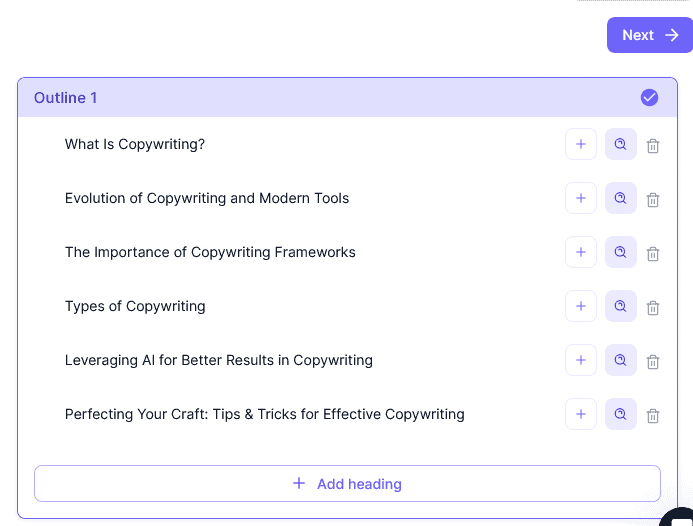Click magnifier icon for What Is Copywriting?

621,144
